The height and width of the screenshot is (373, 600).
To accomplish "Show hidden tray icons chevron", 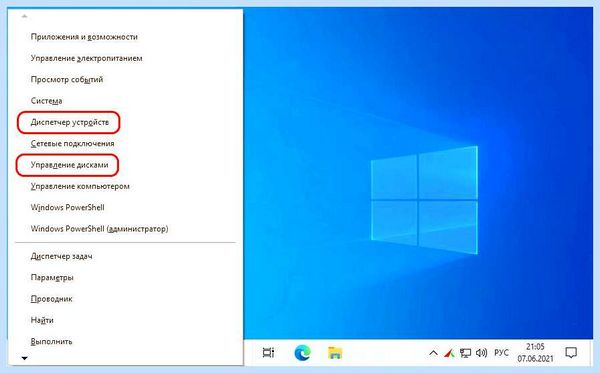I will (x=433, y=353).
